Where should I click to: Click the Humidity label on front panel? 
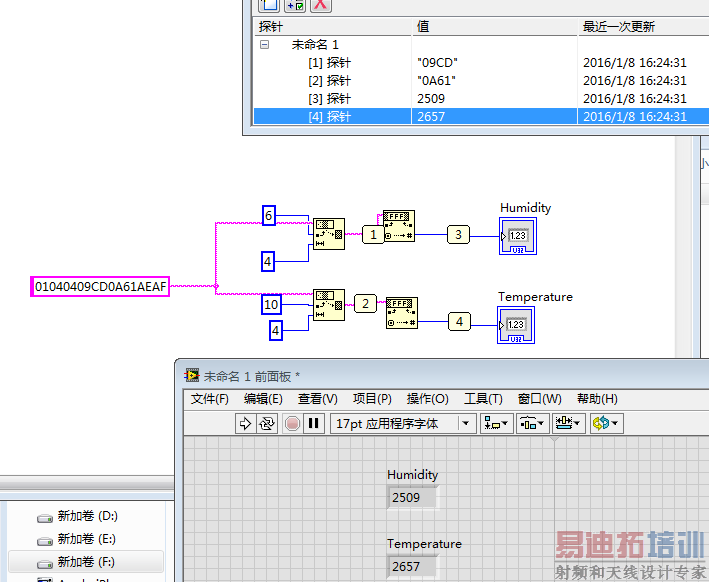(x=413, y=475)
